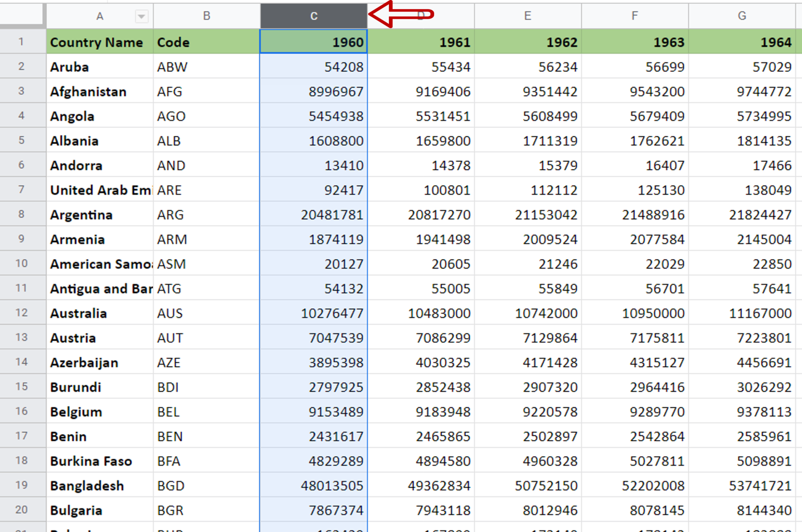The image size is (802, 532).
Task: Select column C header
Action: tap(313, 16)
